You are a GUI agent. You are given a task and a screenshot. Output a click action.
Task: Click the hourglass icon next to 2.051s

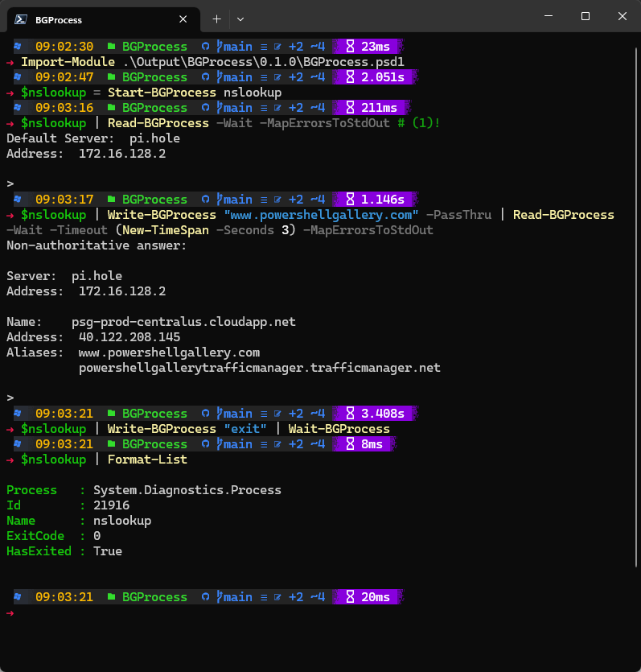pyautogui.click(x=351, y=77)
